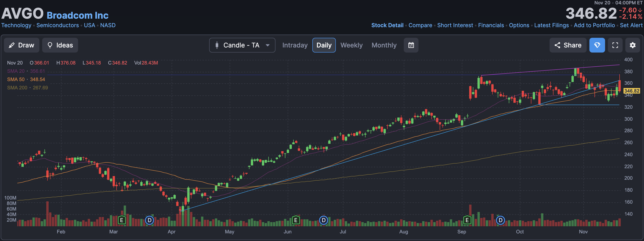Screen dimensions: 644x241
Task: Click Set Alert link
Action: pyautogui.click(x=631, y=25)
